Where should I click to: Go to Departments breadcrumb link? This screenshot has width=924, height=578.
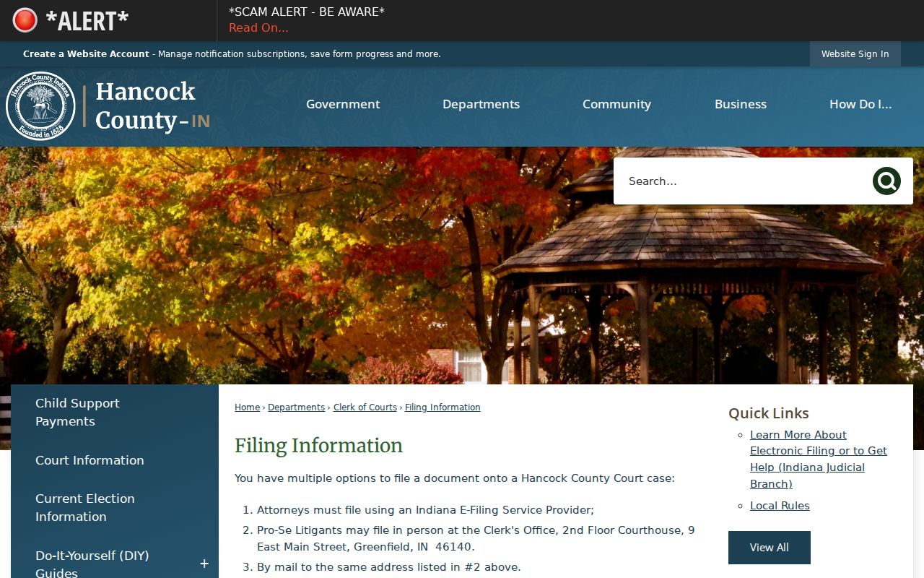297,407
